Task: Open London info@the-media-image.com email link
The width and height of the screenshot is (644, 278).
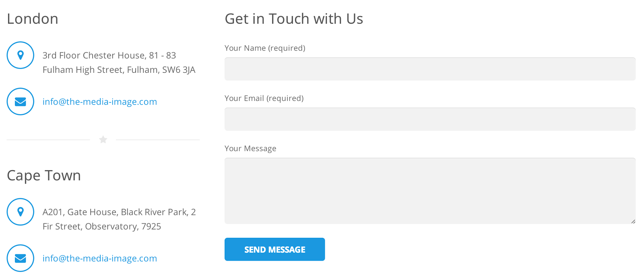Action: [99, 102]
